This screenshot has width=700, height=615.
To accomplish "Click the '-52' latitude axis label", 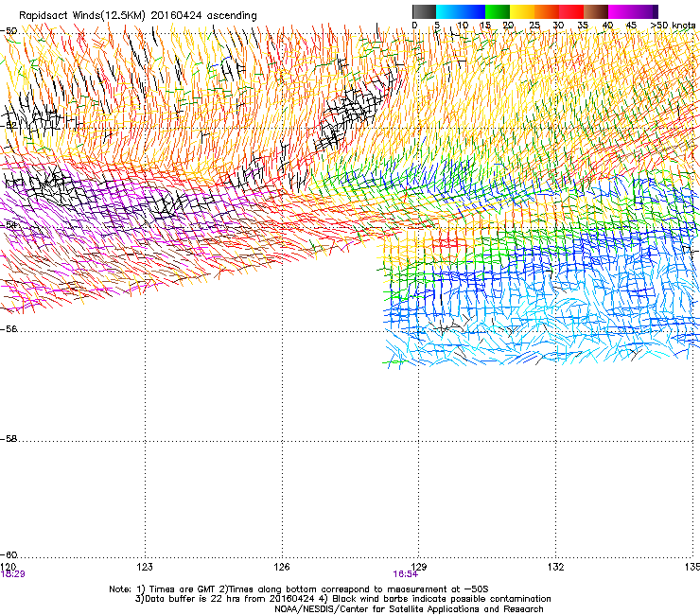I will tap(9, 126).
